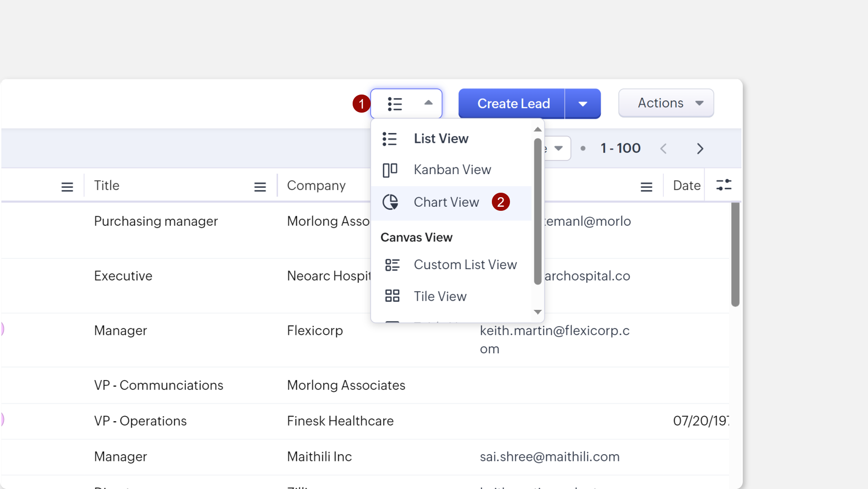
Task: Open sai.shree@maithili.com email link
Action: click(x=549, y=457)
